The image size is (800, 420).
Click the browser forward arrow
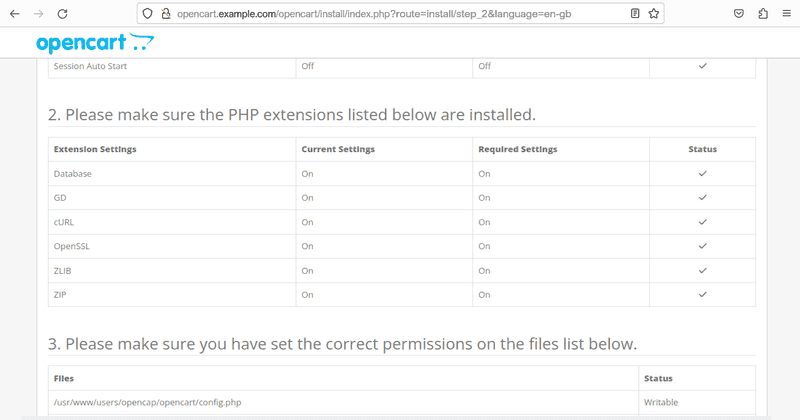[38, 14]
